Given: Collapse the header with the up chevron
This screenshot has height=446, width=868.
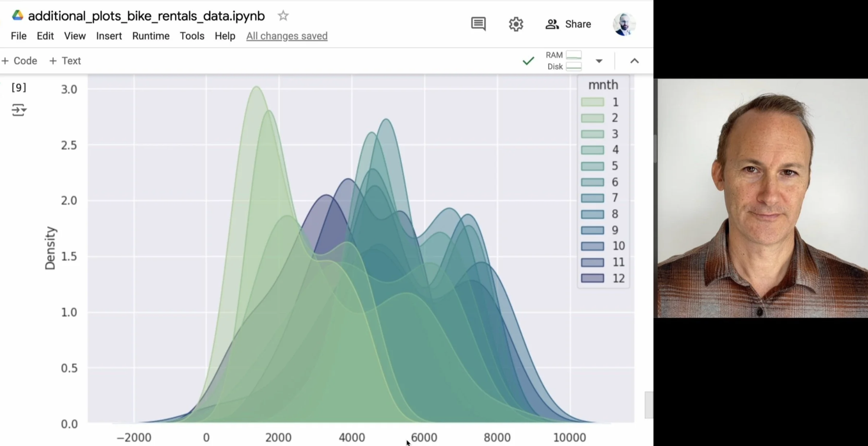Looking at the screenshot, I should [x=634, y=61].
